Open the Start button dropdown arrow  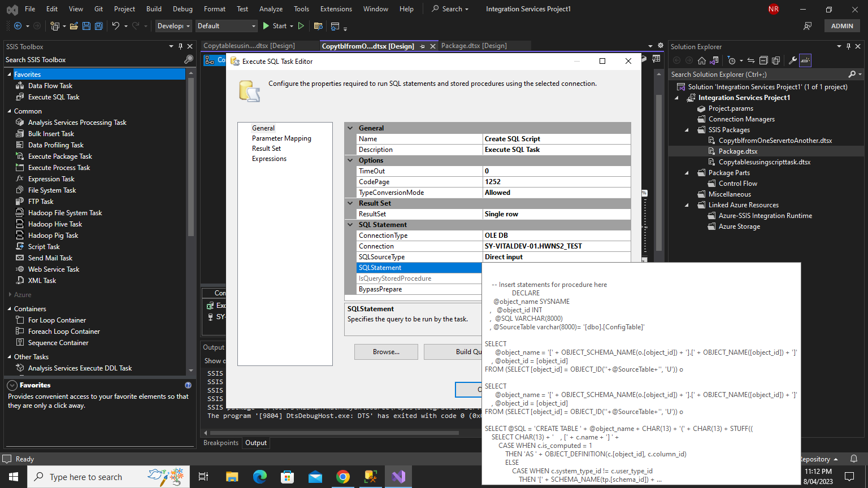coord(292,26)
